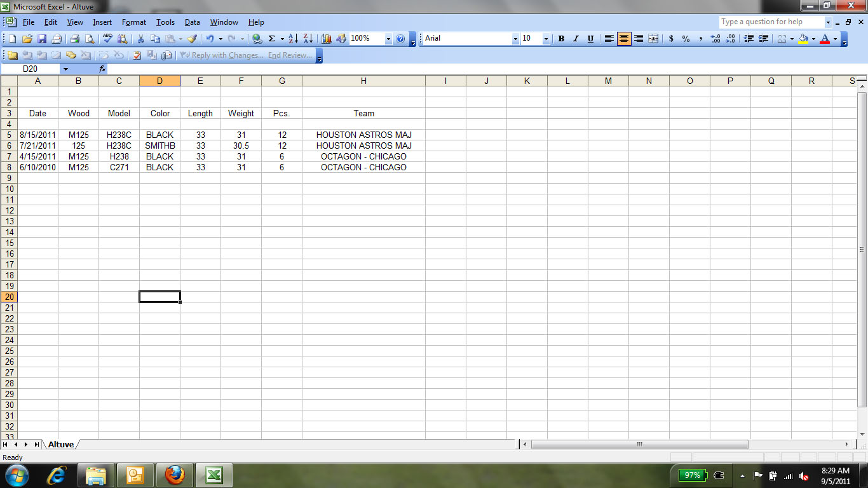Click the AutoSum sigma icon
The image size is (868, 488).
(271, 39)
